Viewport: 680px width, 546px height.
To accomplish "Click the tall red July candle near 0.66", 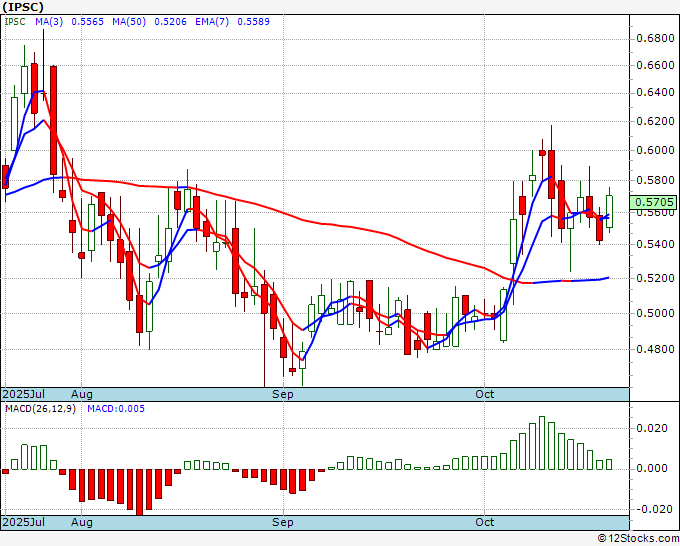I will (53, 121).
